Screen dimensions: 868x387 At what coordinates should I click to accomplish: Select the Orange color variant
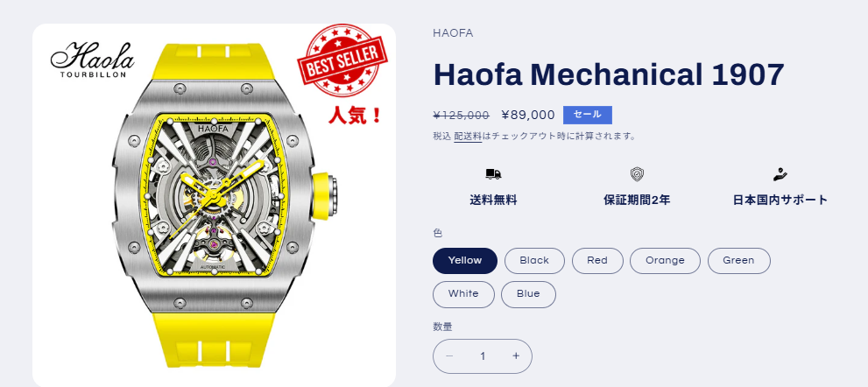click(x=665, y=261)
